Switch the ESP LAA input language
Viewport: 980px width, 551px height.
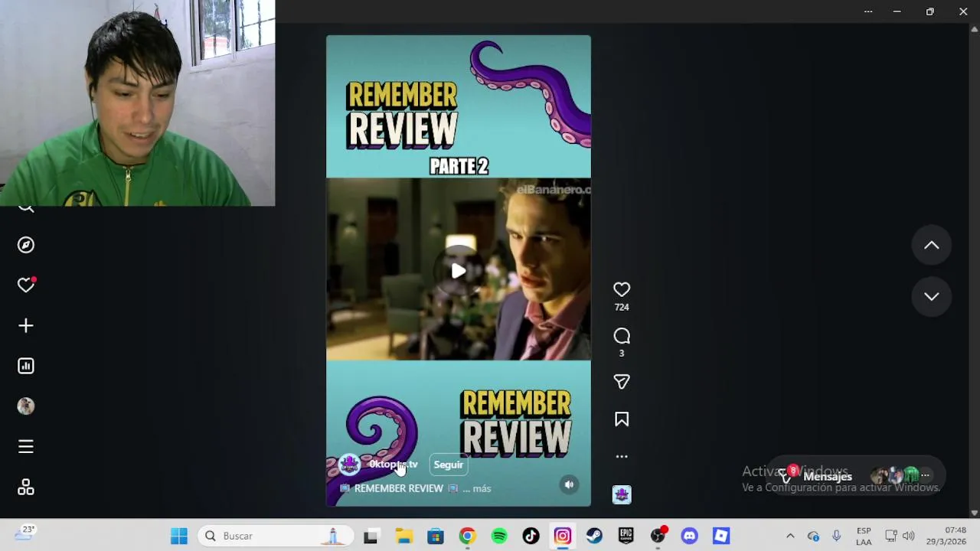point(864,536)
